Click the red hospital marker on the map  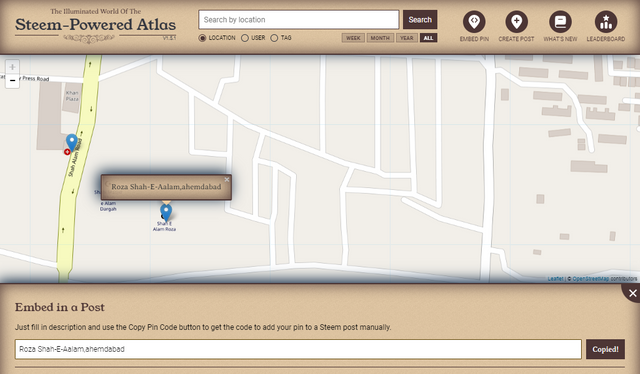67,152
